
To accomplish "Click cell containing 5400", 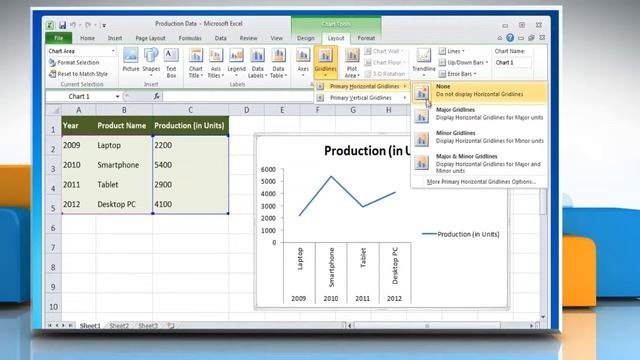I will coord(190,165).
